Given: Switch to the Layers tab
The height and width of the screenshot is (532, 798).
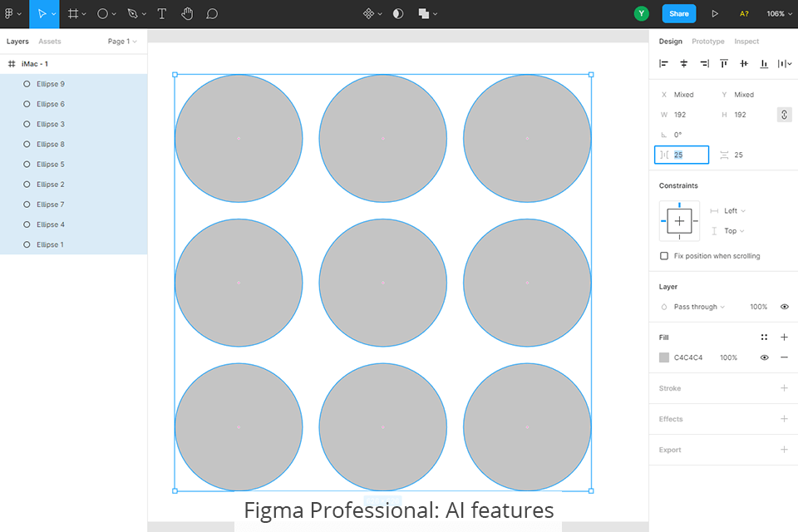Looking at the screenshot, I should pos(17,42).
